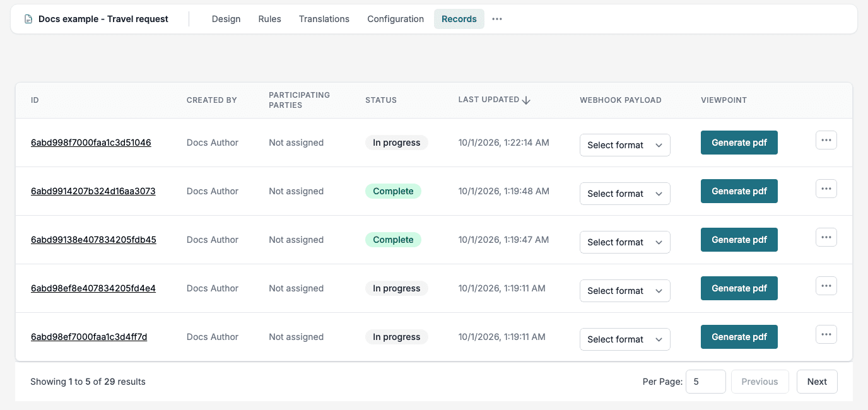Generate pdf for record 6abd99138e407834205fdb45
This screenshot has height=410, width=868.
pos(739,240)
